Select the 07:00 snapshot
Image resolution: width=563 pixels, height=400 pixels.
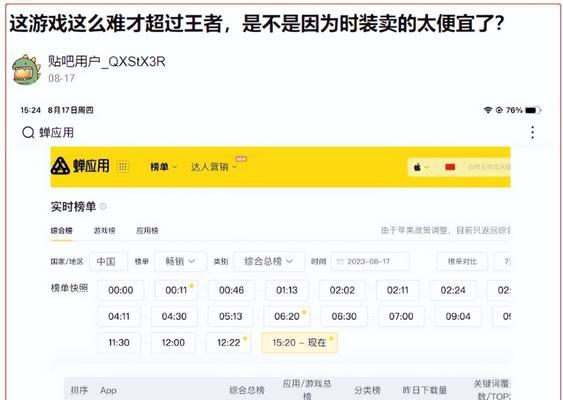point(401,316)
